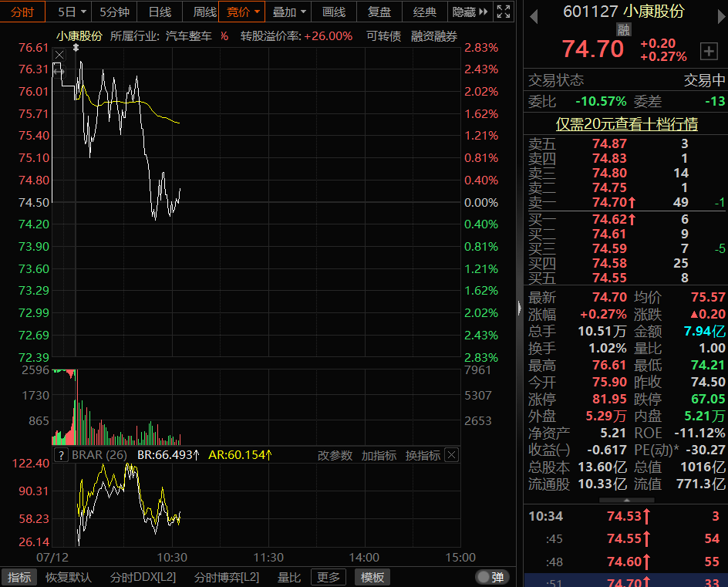Select the 卖五 price 74.87

tap(609, 143)
